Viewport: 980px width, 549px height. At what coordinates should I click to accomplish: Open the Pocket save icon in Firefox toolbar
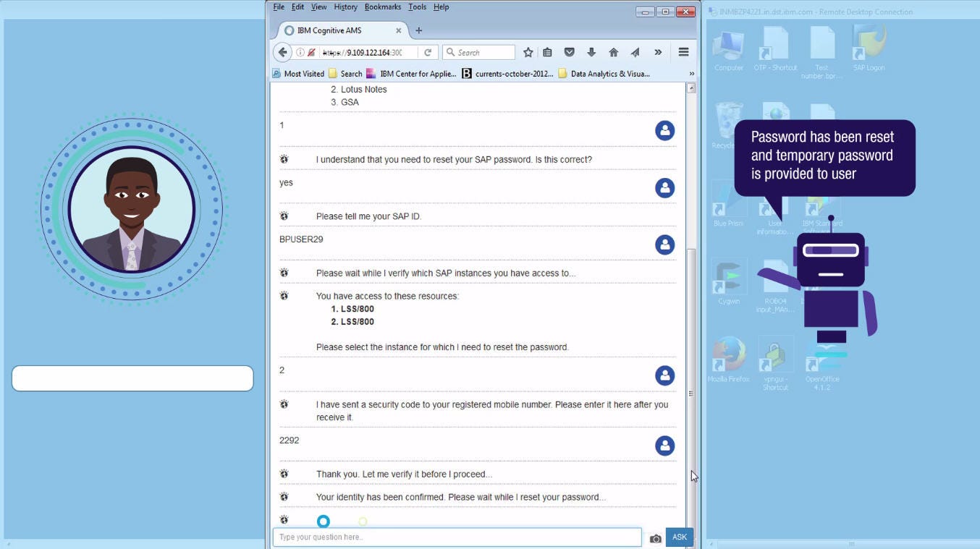569,51
